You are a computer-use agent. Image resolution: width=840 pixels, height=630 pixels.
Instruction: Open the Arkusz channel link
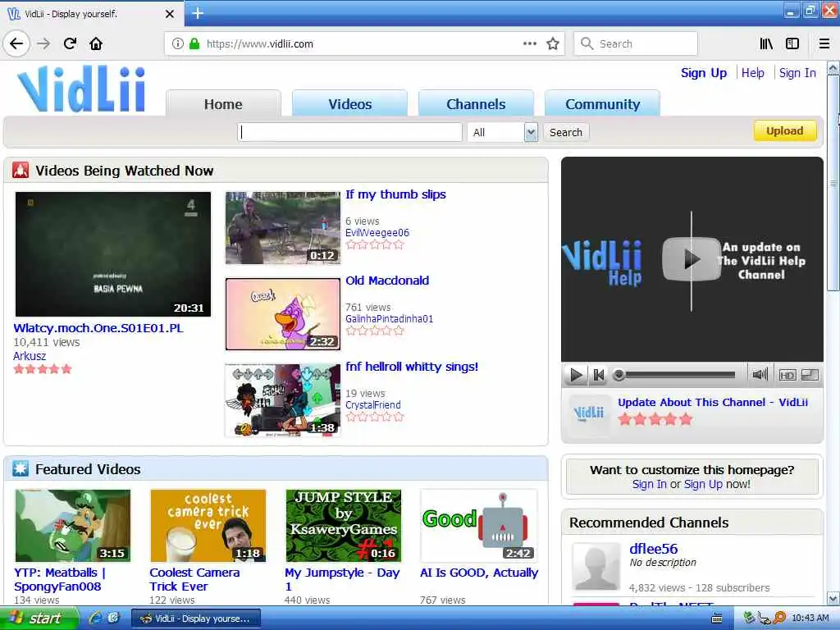click(30, 356)
